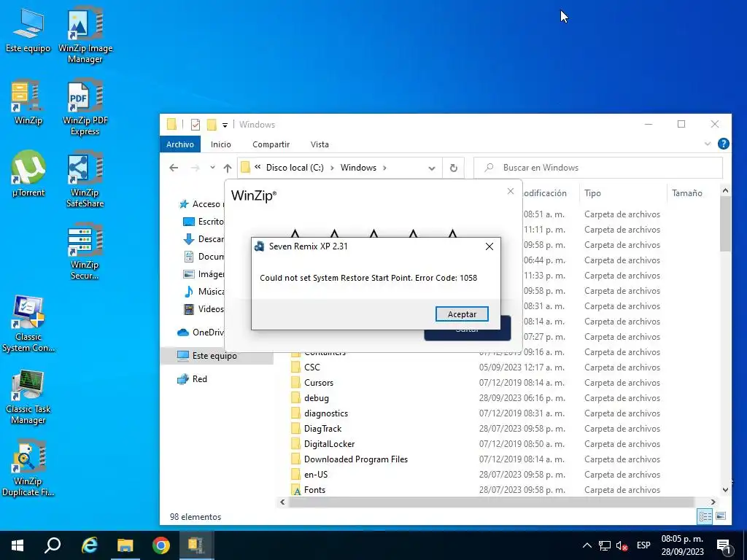Open File Explorer from taskbar
The image size is (747, 560).
click(125, 545)
